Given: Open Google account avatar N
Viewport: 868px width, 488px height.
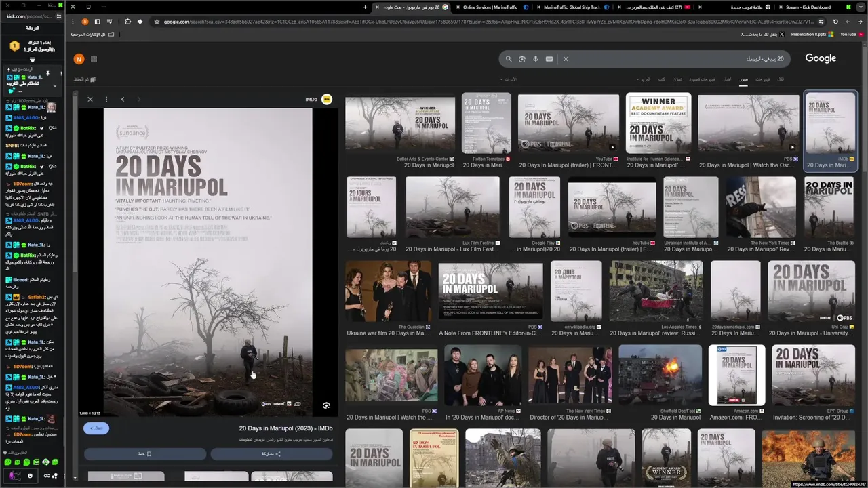Looking at the screenshot, I should point(79,59).
